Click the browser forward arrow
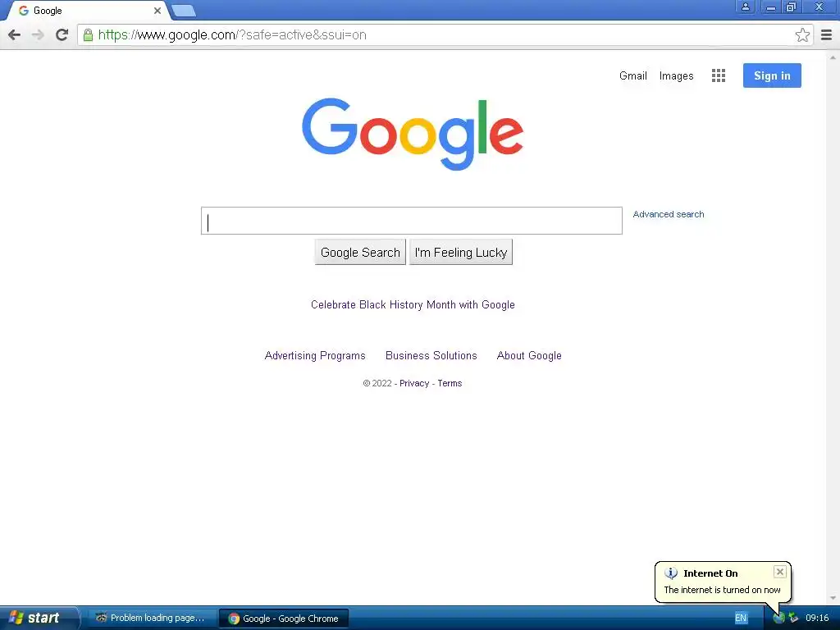Viewport: 840px width, 630px height. tap(38, 34)
